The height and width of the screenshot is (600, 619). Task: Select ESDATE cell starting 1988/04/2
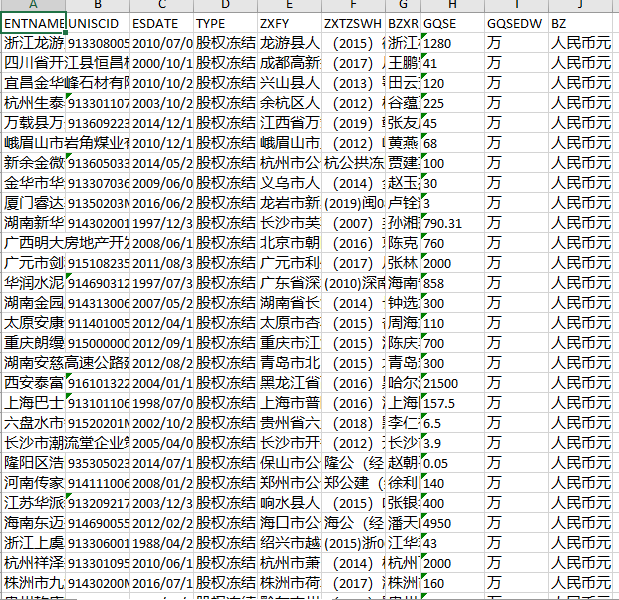[x=161, y=543]
